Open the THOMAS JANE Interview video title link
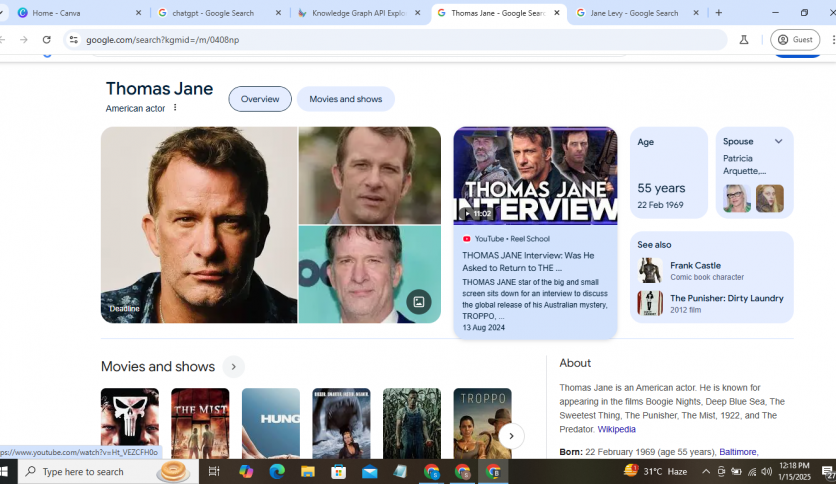This screenshot has height=484, width=836. 528,262
